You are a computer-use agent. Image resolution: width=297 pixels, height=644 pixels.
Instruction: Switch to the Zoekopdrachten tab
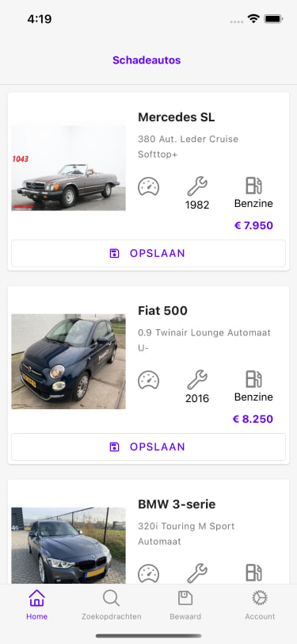click(x=111, y=604)
